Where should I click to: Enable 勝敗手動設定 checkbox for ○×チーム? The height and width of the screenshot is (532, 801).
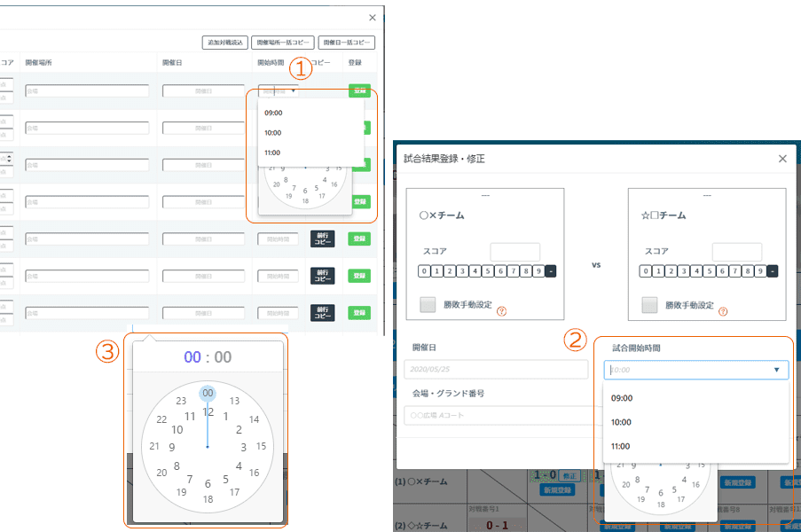[428, 305]
